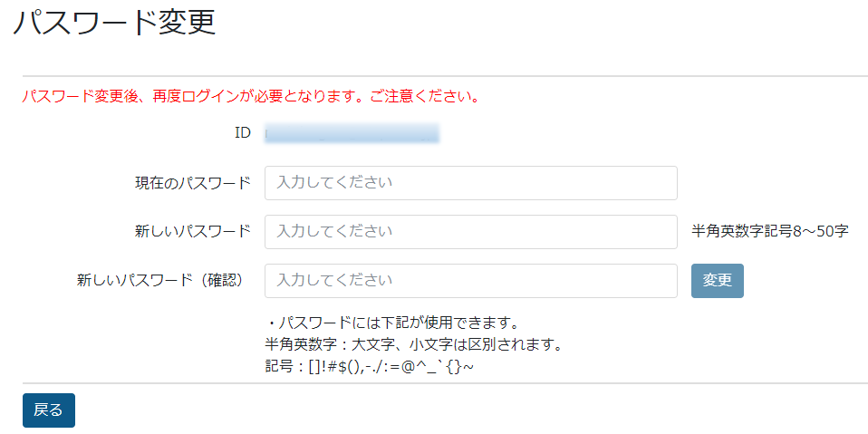Click the 新しいパスワード（確認） field label
This screenshot has width=868, height=434.
point(163,281)
